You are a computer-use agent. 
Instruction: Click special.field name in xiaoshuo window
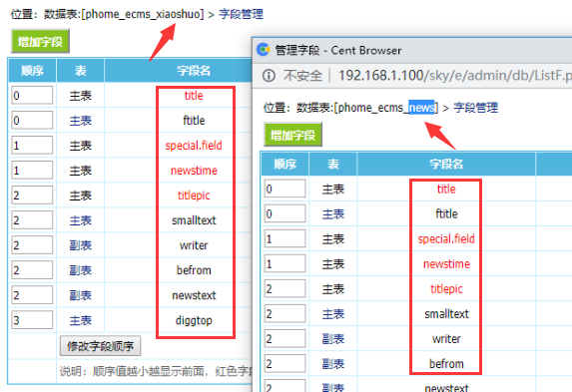coord(194,146)
